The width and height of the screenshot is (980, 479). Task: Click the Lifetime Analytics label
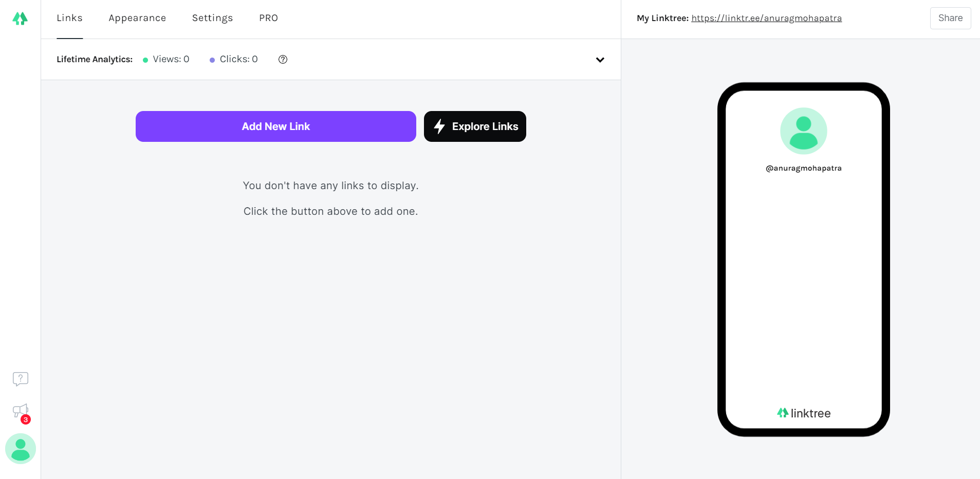click(x=95, y=59)
